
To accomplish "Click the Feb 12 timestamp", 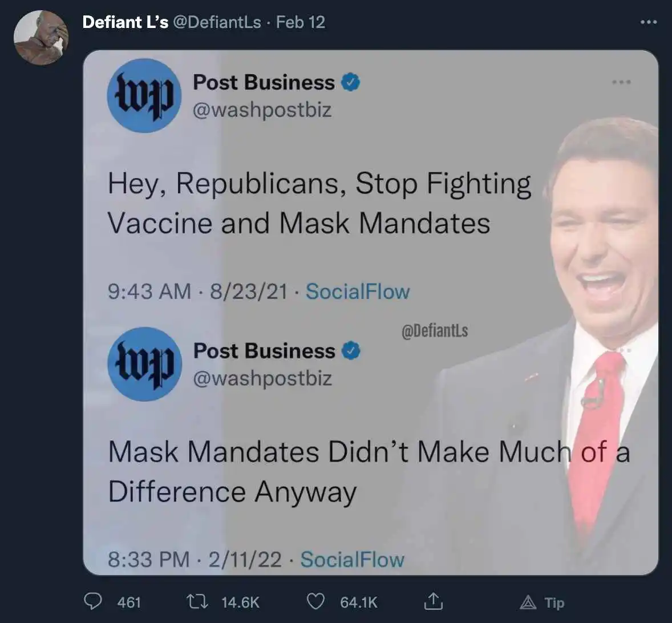I will (301, 22).
